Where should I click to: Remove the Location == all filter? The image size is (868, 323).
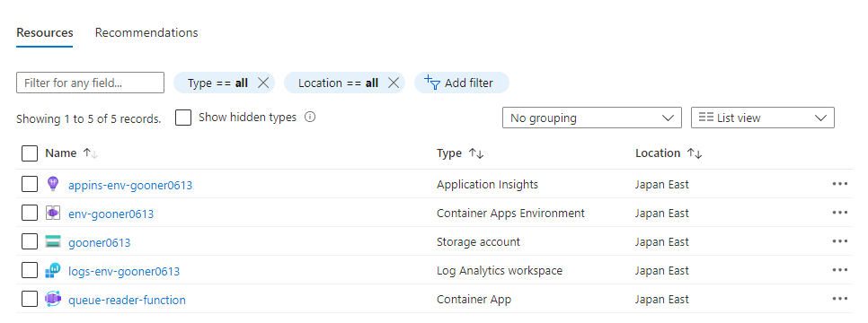[394, 83]
